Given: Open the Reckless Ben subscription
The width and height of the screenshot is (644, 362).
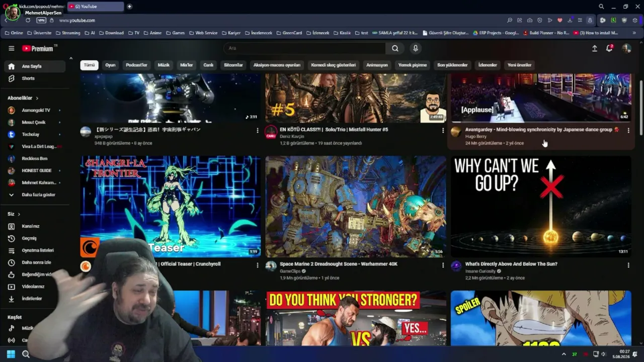Looking at the screenshot, I should pyautogui.click(x=35, y=158).
